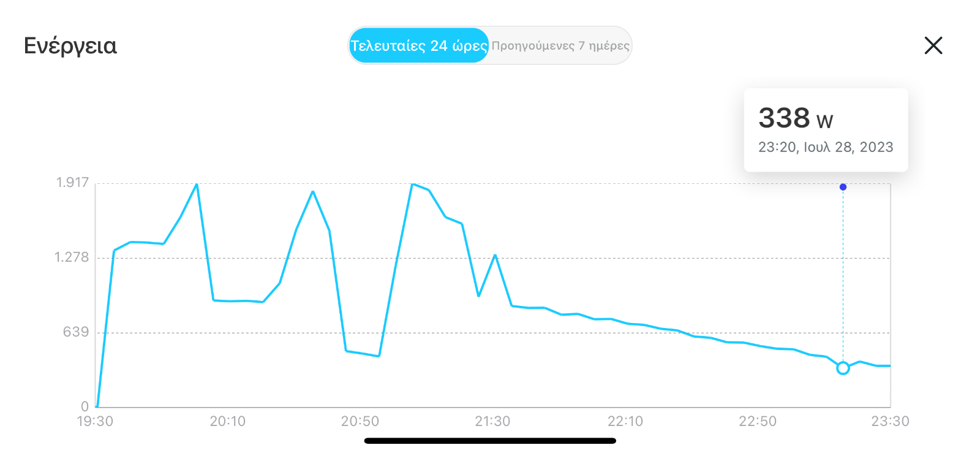Viewport: 980px width, 453px height.
Task: Tap the 1.278 y-axis label
Action: pyautogui.click(x=72, y=257)
